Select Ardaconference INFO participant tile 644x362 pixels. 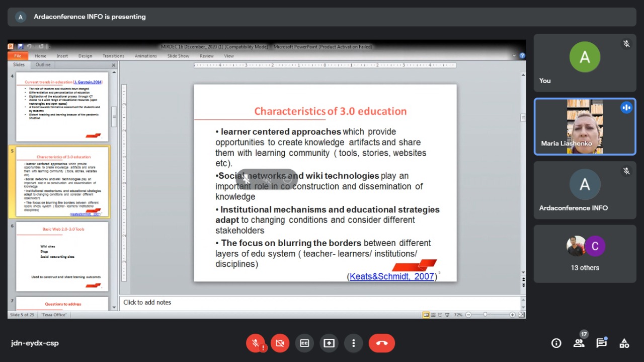(x=585, y=190)
